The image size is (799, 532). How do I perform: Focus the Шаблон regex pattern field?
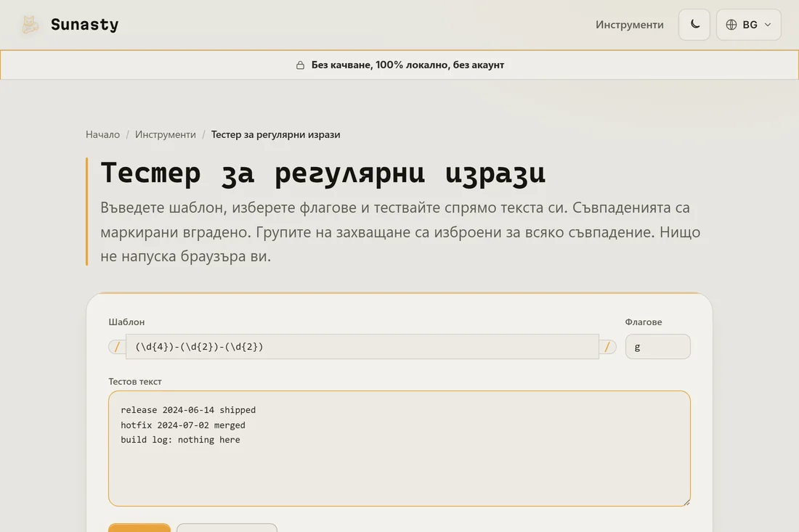pos(362,347)
